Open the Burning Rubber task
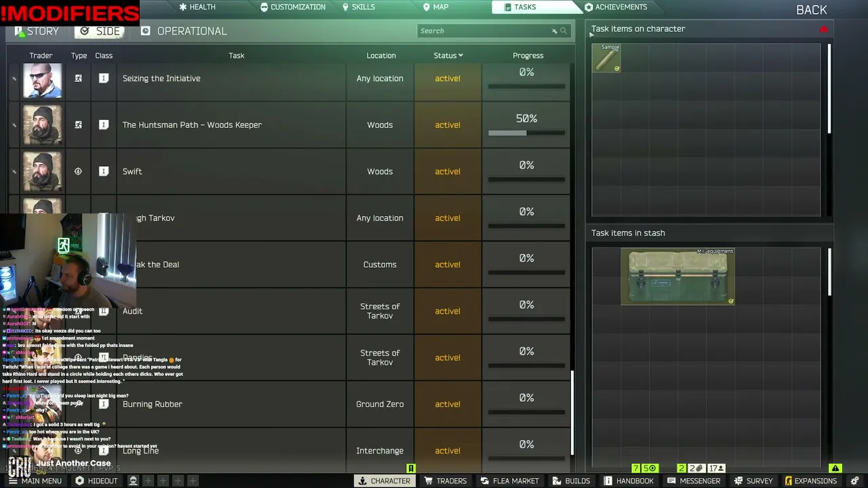This screenshot has height=488, width=868. point(153,404)
